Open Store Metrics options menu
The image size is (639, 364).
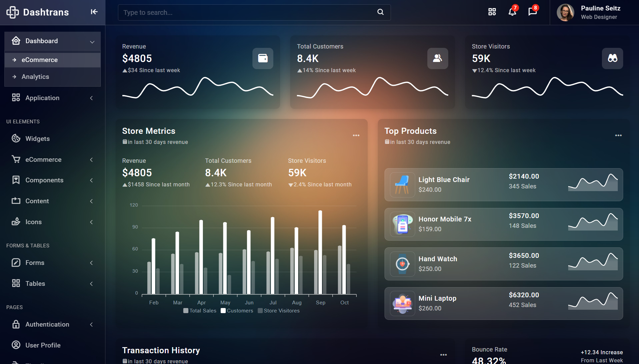click(x=356, y=135)
